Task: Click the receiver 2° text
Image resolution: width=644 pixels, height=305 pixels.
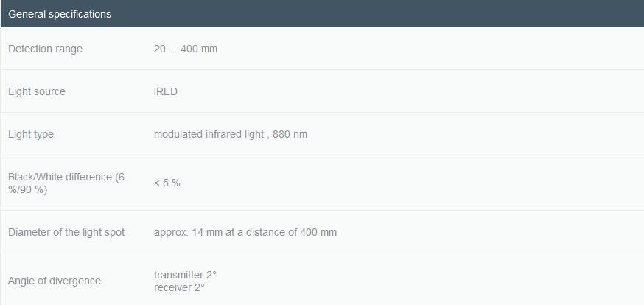Action: tap(179, 287)
